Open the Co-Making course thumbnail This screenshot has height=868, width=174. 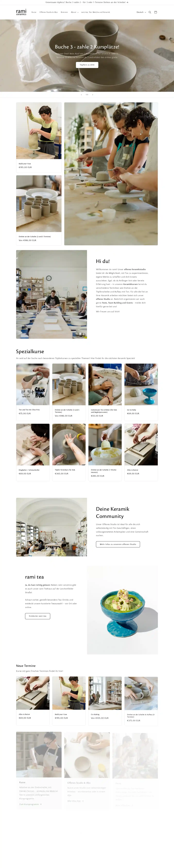(105, 693)
